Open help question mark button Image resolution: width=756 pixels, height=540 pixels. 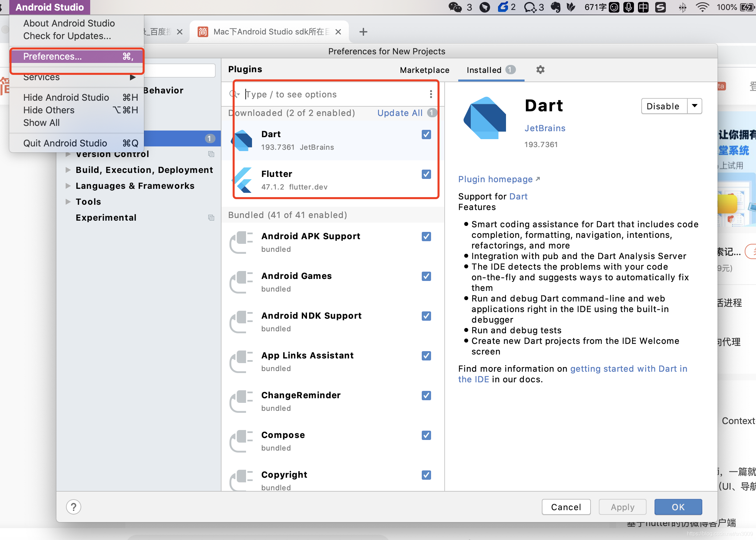coord(74,507)
